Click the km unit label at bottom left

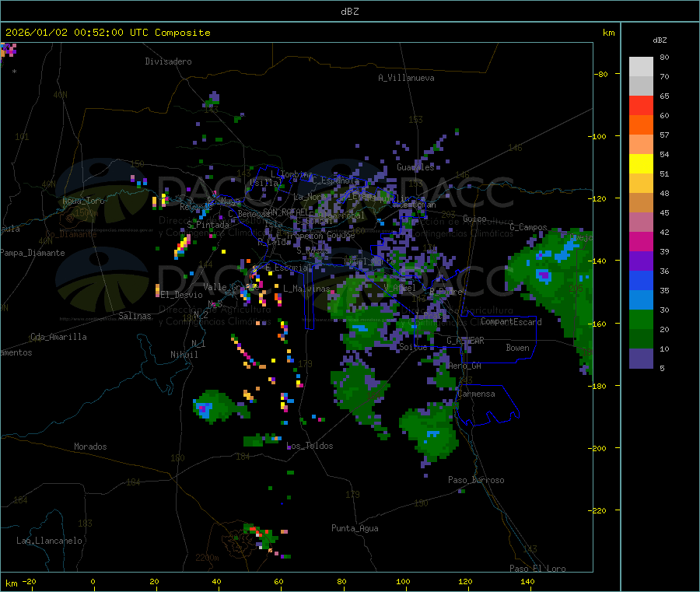(x=11, y=583)
